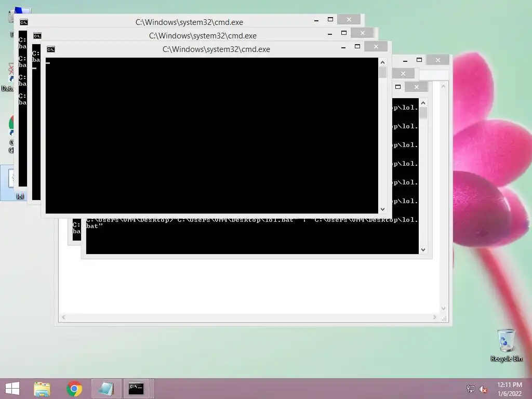Click Notepad vertical scrollbar down arrow

443,309
